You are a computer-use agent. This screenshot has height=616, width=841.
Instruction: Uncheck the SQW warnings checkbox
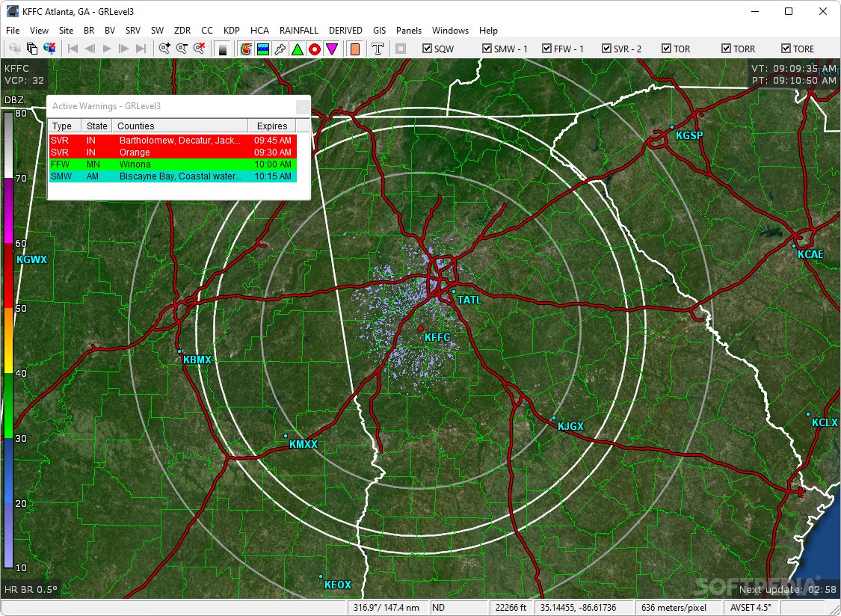427,49
